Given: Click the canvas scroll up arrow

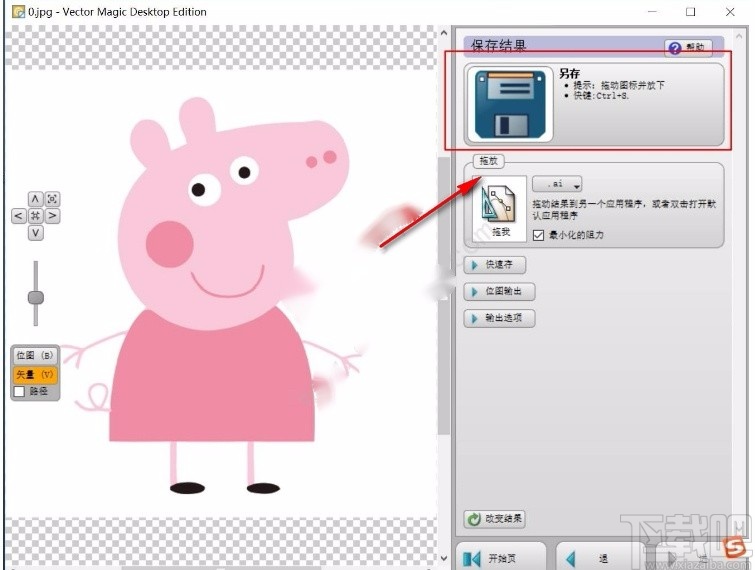Looking at the screenshot, I should (444, 33).
